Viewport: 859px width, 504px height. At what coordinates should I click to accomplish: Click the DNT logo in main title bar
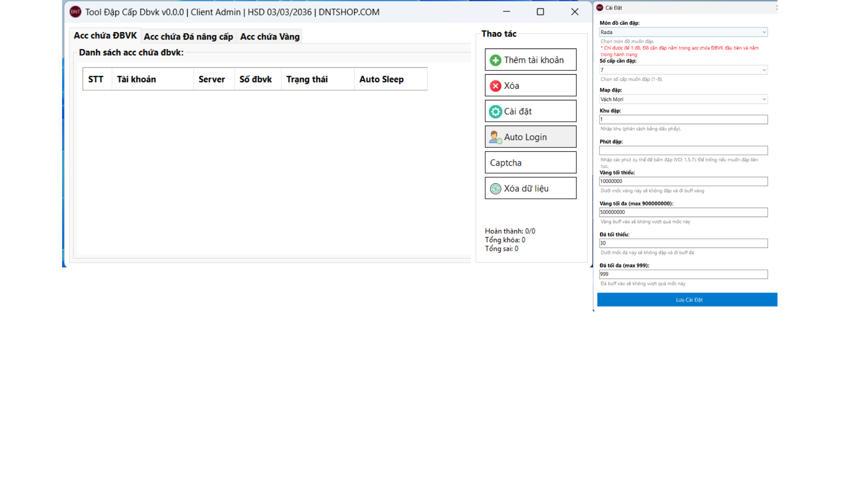pos(75,12)
